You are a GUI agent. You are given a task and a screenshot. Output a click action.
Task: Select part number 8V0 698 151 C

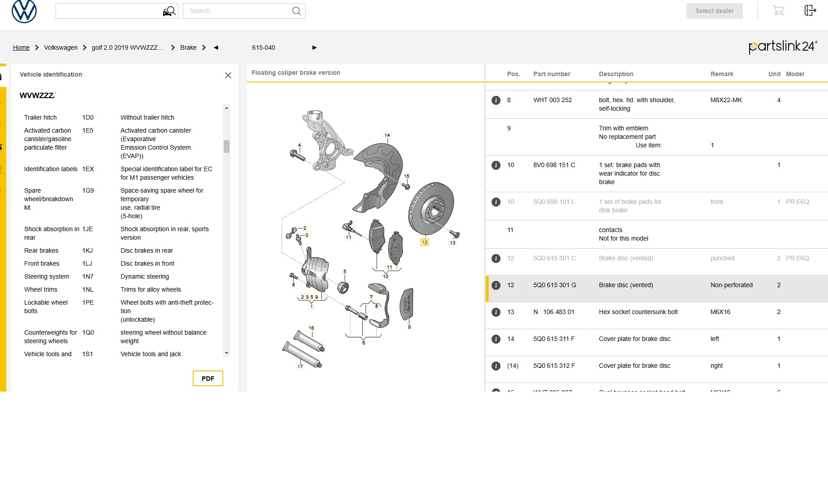click(x=554, y=165)
